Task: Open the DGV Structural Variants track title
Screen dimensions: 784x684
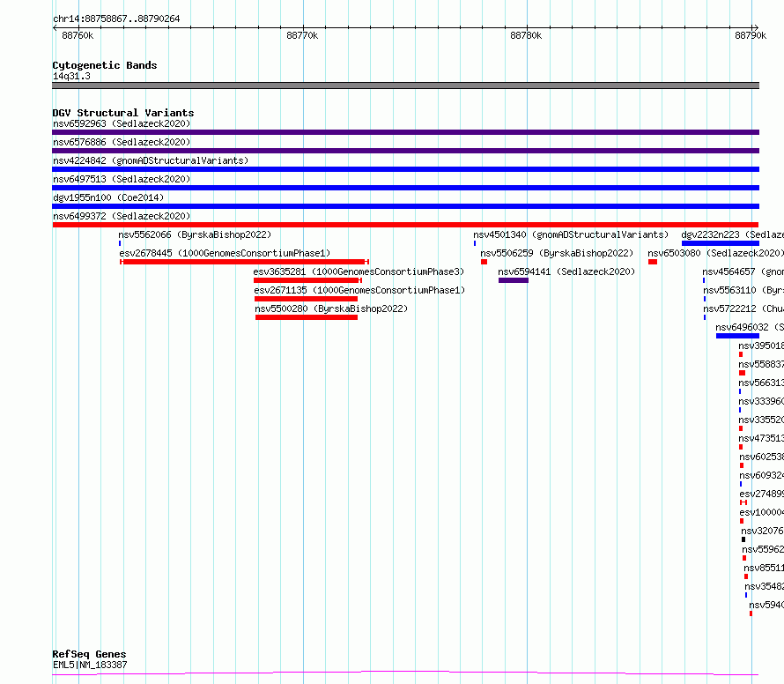Action: (x=123, y=113)
